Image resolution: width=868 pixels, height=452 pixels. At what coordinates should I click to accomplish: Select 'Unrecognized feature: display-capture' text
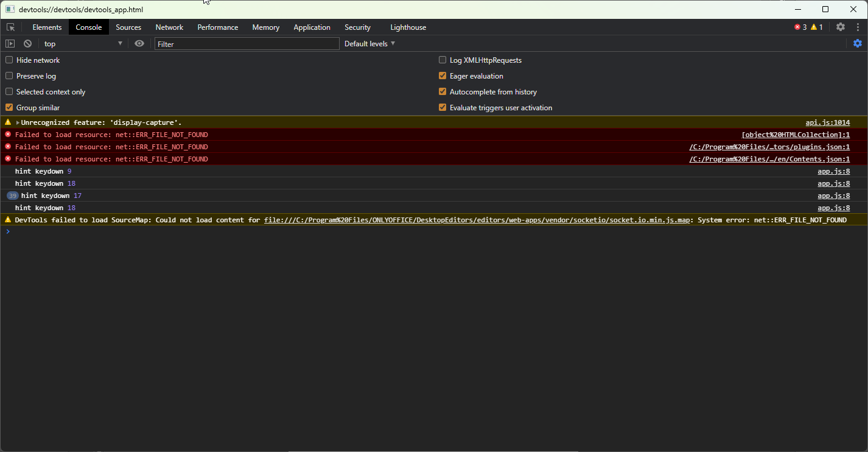tap(101, 122)
